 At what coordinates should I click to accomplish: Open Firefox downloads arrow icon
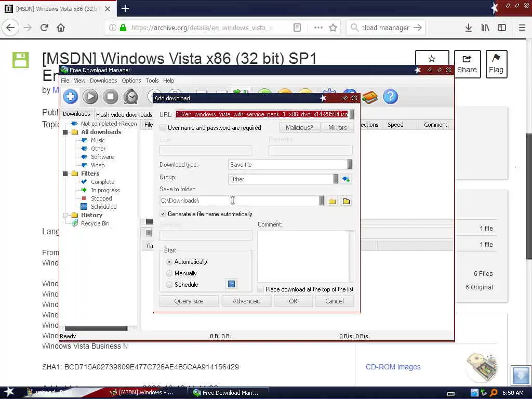tap(469, 28)
